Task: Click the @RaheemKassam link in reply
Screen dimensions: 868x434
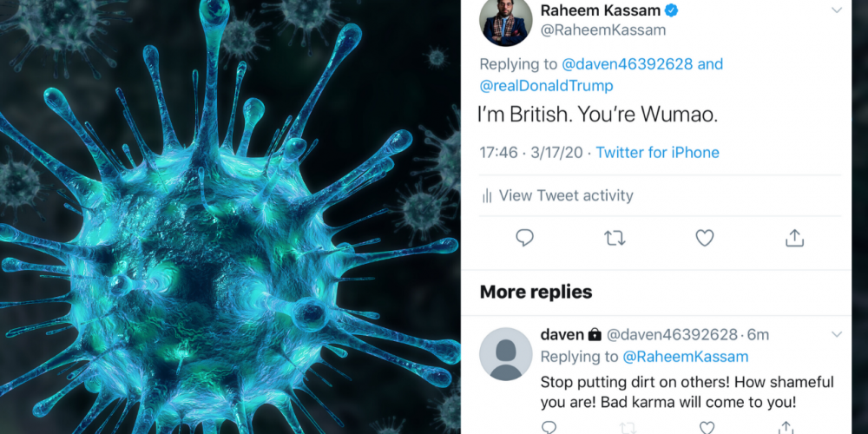Action: (x=685, y=357)
